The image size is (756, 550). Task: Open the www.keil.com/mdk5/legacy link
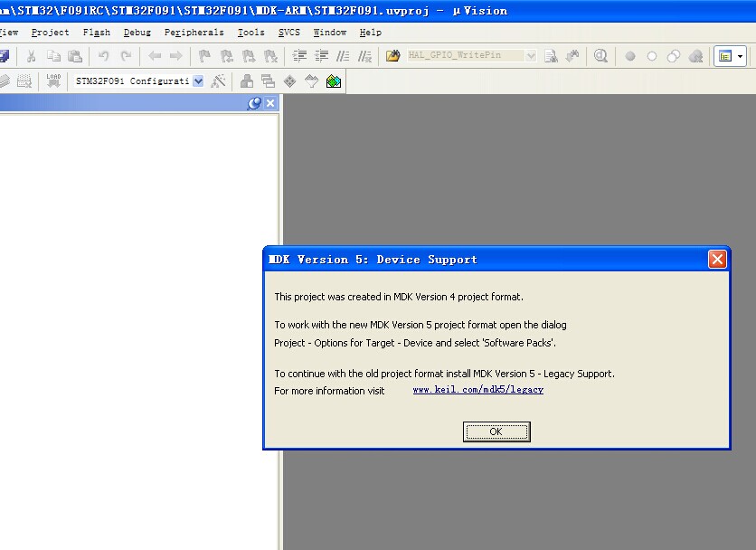(x=477, y=390)
